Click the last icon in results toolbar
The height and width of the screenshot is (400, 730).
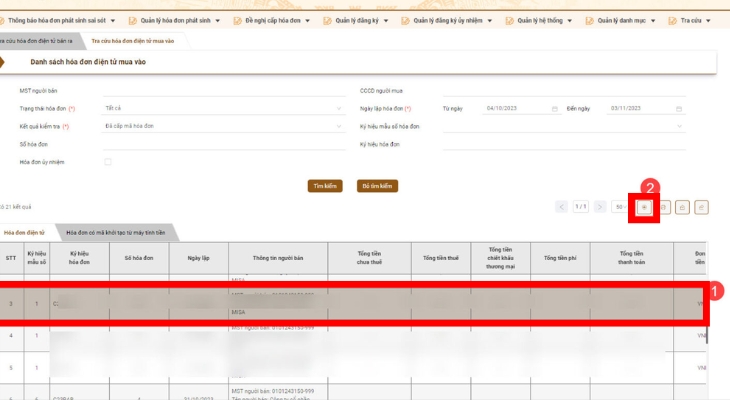tap(702, 207)
